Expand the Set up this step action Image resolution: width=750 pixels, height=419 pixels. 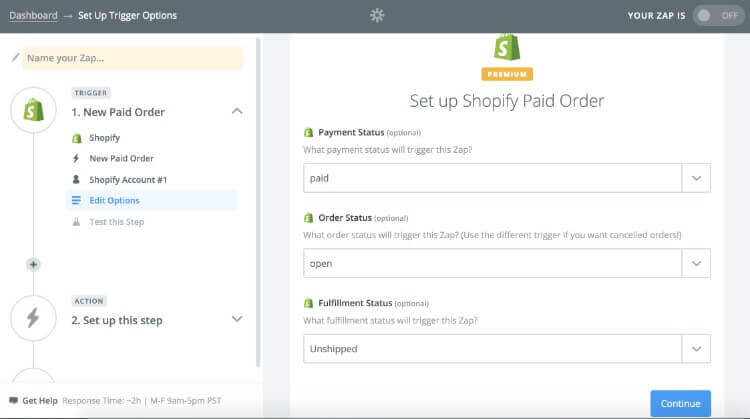coord(237,319)
